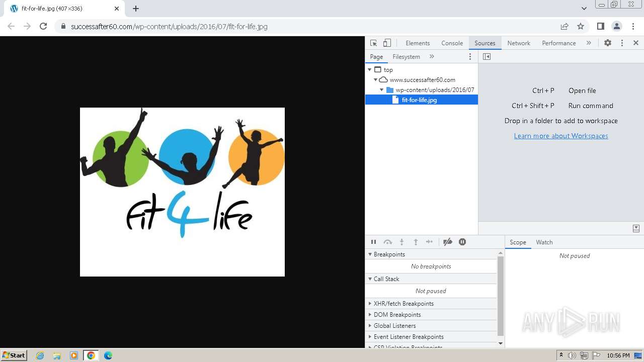Show hidden system tray icons arrow
This screenshot has height=362, width=644.
[561, 355]
